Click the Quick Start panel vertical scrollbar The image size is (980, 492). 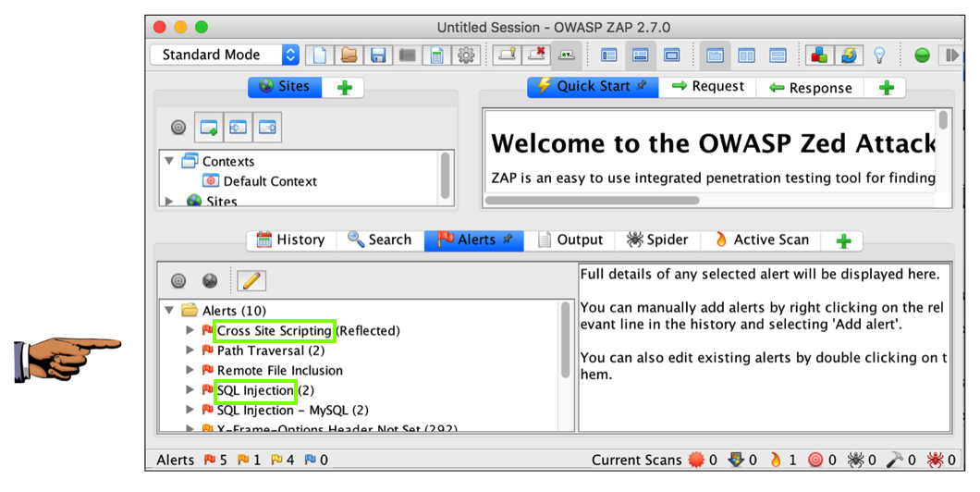(943, 120)
